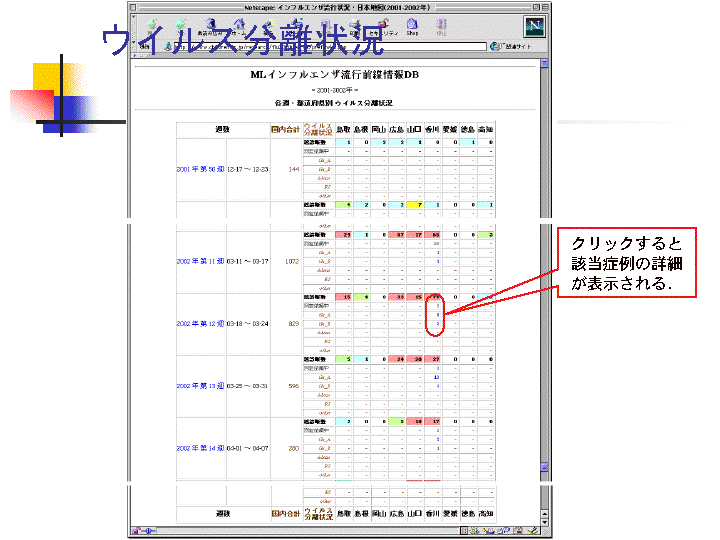The image size is (720, 540).
Task: Follow the 2002年 第12週 week link
Action: [200, 324]
